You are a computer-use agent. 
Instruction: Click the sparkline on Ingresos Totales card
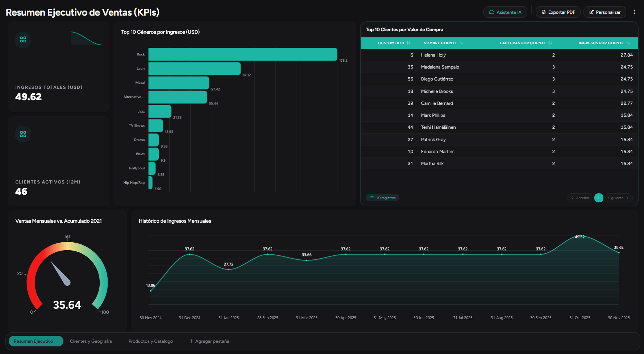pyautogui.click(x=86, y=38)
